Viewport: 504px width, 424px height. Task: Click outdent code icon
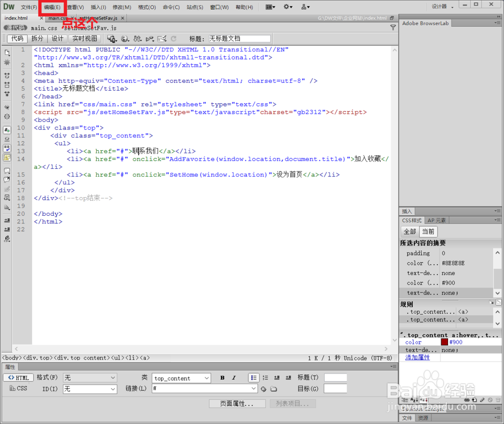coord(7,229)
